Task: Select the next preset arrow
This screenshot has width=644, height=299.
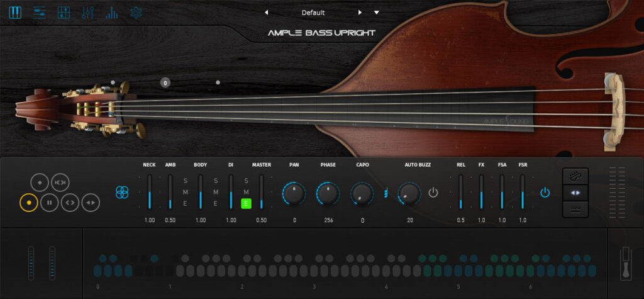Action: pyautogui.click(x=360, y=13)
